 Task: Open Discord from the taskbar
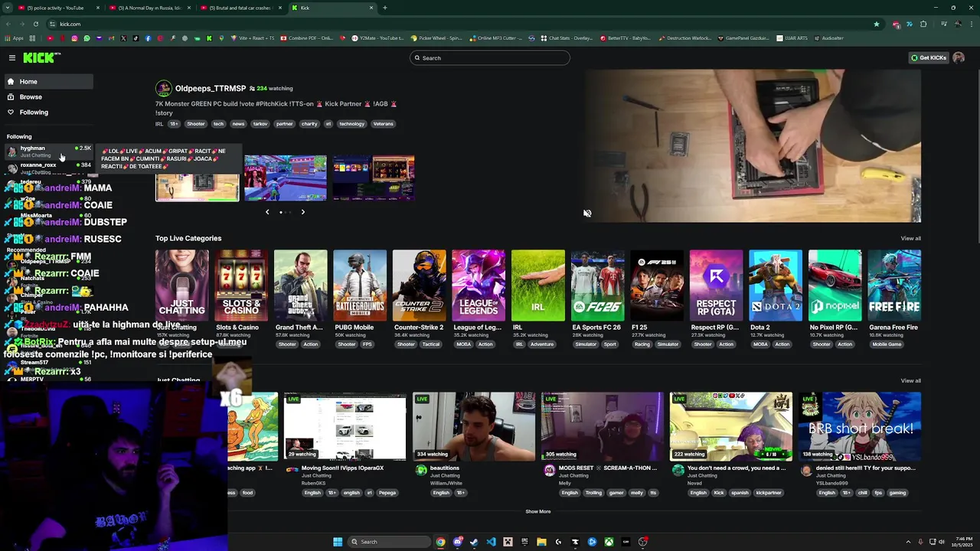458,542
